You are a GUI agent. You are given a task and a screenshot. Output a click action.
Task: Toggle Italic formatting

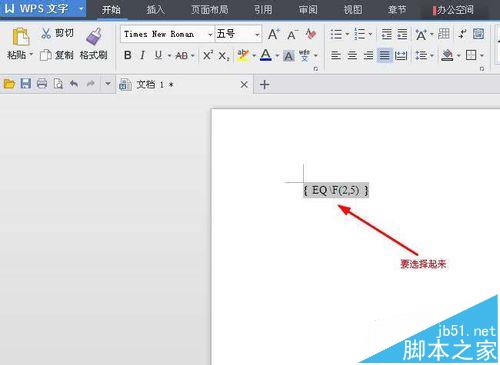click(143, 55)
